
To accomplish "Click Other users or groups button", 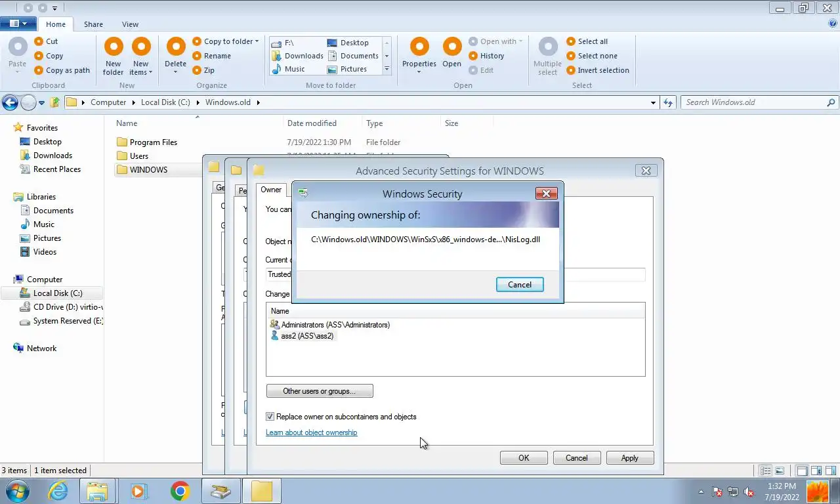I will [320, 391].
